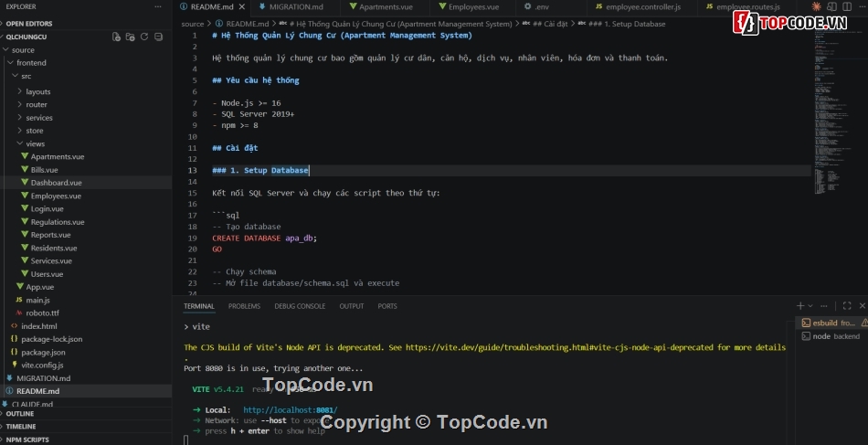Expand the OUTLINE section
This screenshot has width=868, height=445.
tap(20, 413)
